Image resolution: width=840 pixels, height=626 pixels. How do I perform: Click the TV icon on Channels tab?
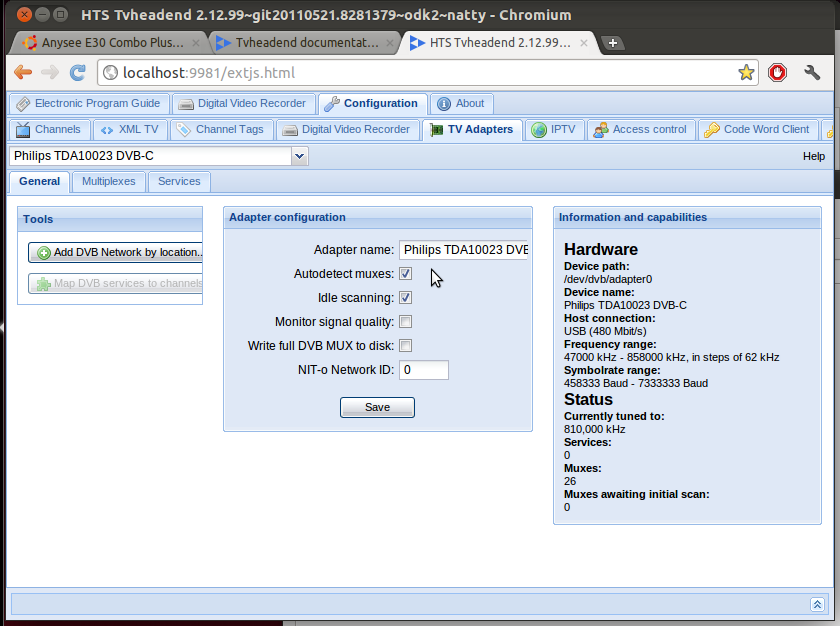23,130
